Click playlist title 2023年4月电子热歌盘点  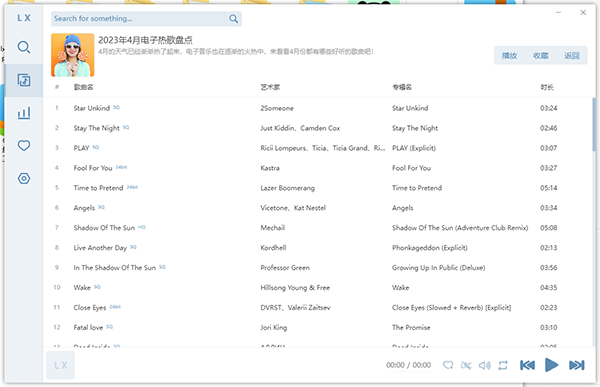pos(145,40)
